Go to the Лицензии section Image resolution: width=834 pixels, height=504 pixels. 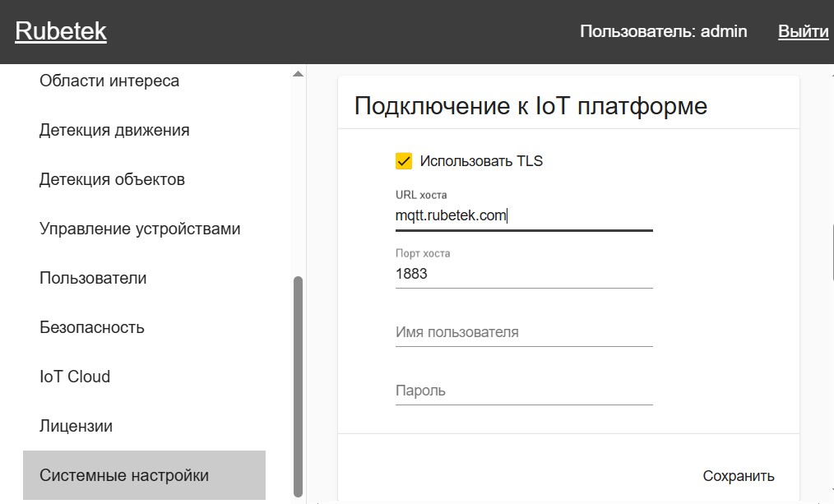pos(76,426)
